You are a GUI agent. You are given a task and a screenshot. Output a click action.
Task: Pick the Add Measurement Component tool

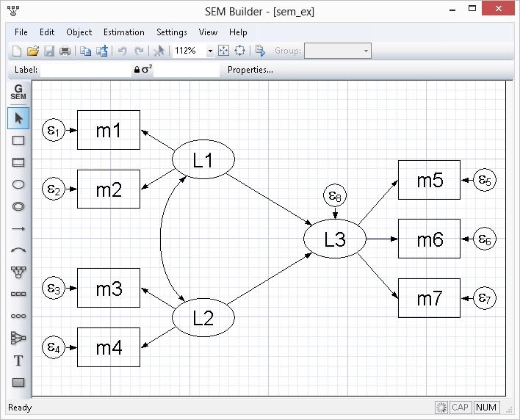click(x=19, y=272)
